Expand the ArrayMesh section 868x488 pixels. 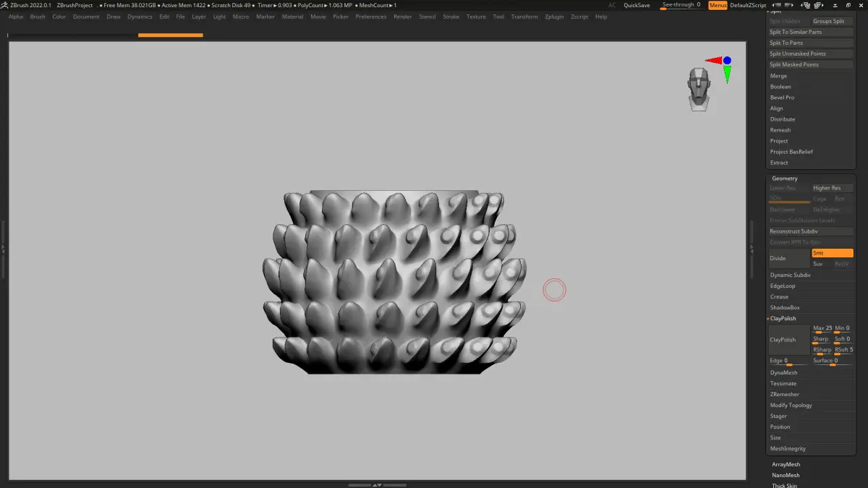786,464
